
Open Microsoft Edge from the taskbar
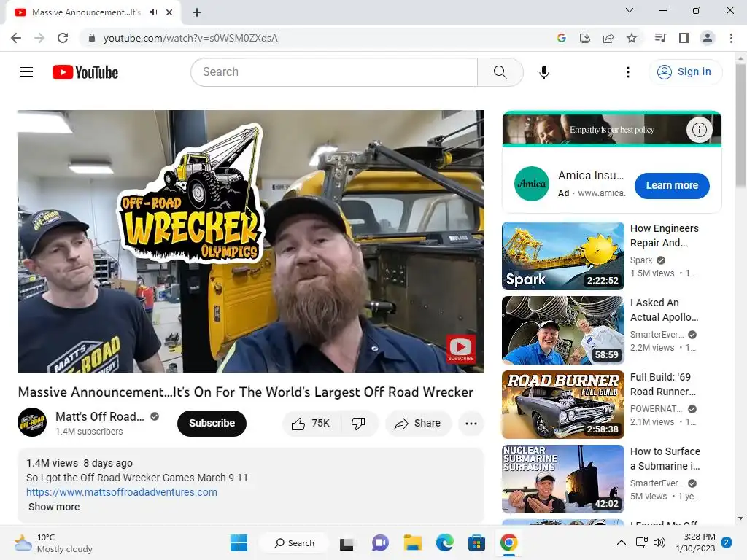[444, 542]
